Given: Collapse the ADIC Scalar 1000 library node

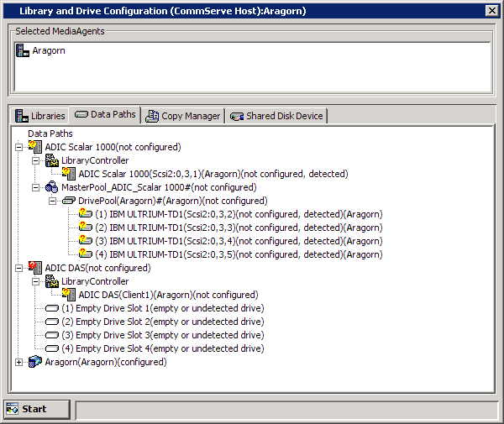Looking at the screenshot, I should 18,147.
